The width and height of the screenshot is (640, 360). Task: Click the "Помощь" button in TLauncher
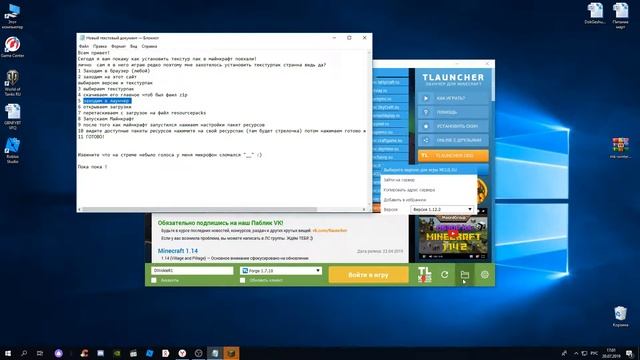(x=453, y=112)
